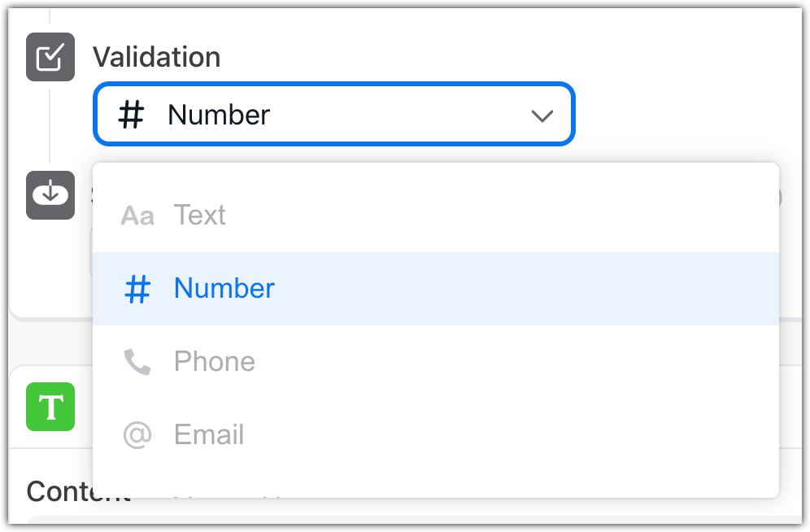This screenshot has width=810, height=532.
Task: Choose the Text validation option
Action: pos(200,216)
